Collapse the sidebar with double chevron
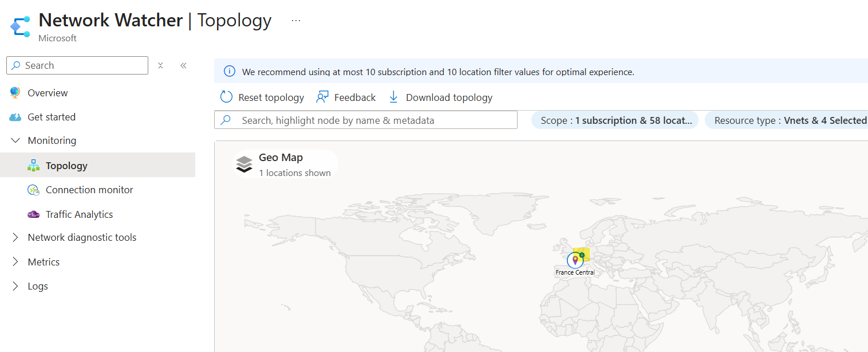868x352 pixels. click(183, 65)
